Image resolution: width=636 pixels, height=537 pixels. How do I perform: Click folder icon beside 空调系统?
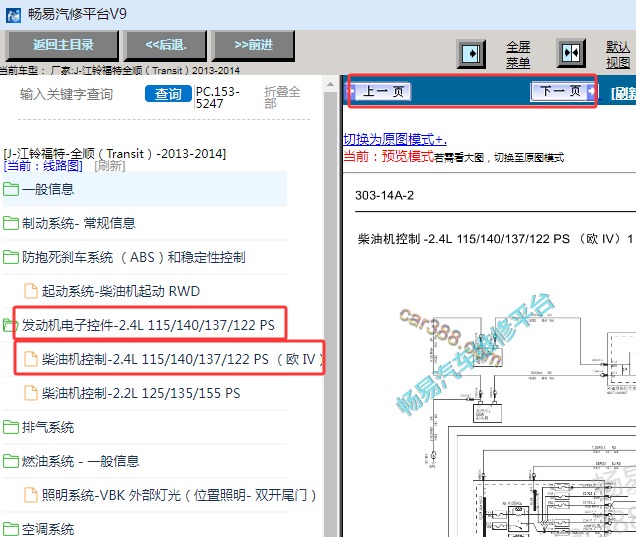11,529
